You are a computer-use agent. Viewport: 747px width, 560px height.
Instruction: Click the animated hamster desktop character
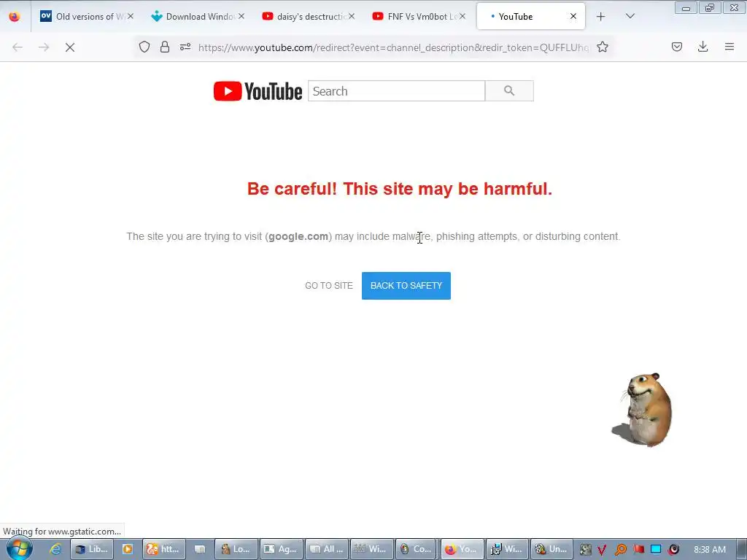click(643, 410)
